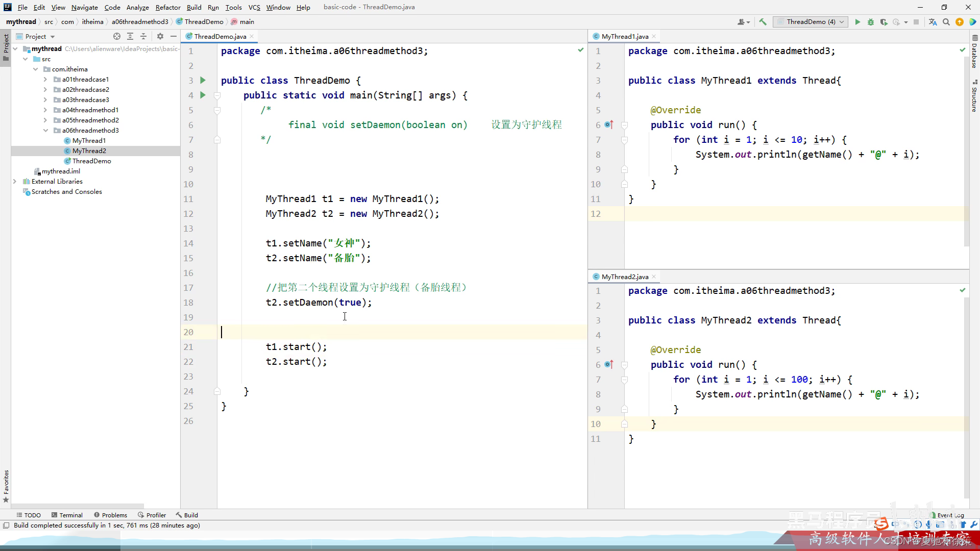Screen dimensions: 980x551
Task: Toggle the Structure side panel
Action: [x=974, y=97]
